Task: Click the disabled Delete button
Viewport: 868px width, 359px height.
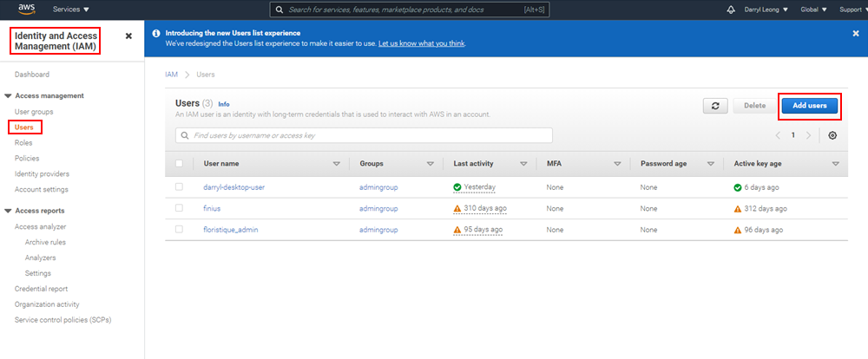Action: pyautogui.click(x=754, y=106)
